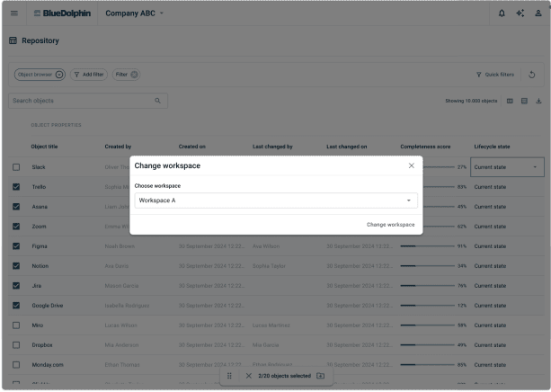The width and height of the screenshot is (551, 392).
Task: Open notifications bell
Action: 502,13
